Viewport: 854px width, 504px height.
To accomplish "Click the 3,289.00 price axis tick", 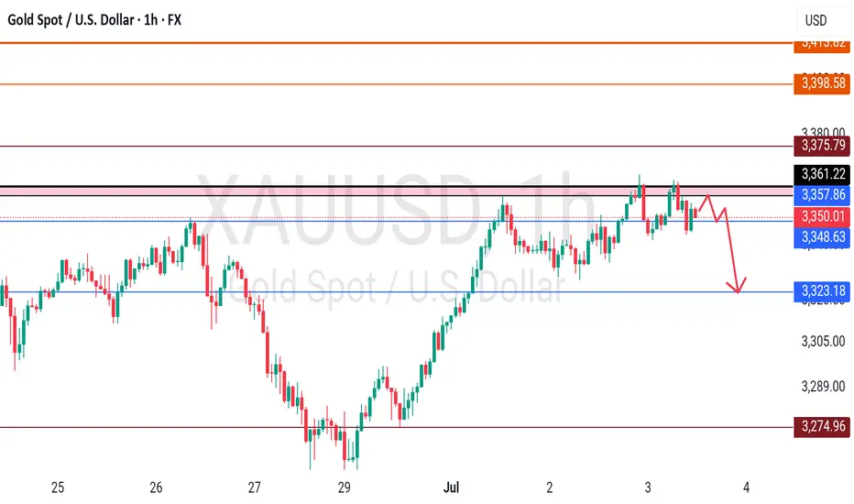I will [823, 387].
